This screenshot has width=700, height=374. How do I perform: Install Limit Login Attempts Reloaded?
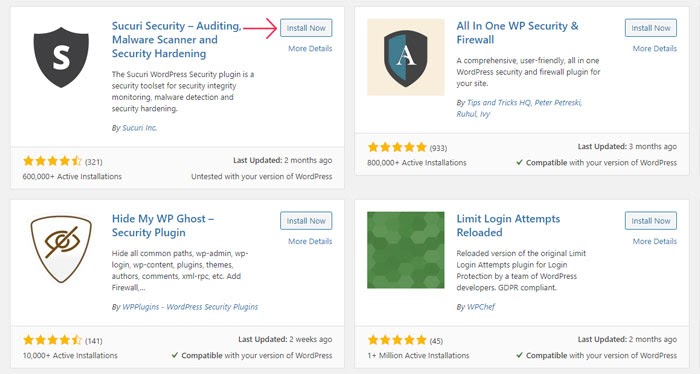tap(651, 221)
